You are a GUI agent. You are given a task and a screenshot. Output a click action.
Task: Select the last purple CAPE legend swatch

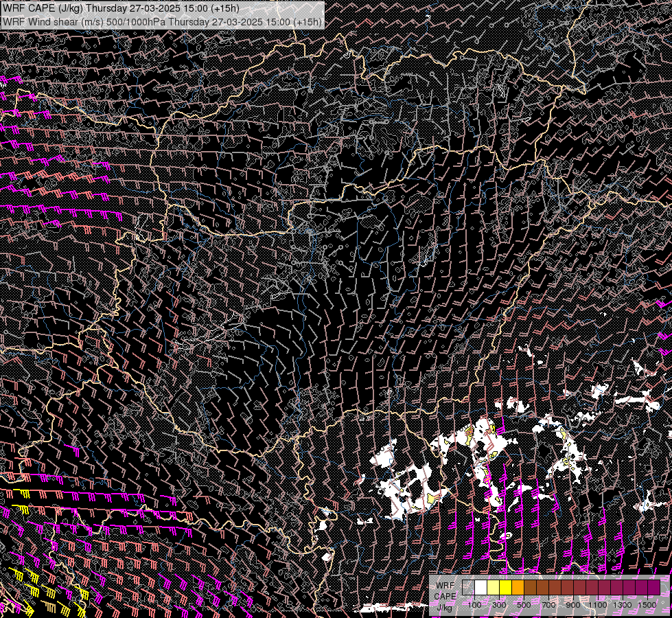(654, 587)
